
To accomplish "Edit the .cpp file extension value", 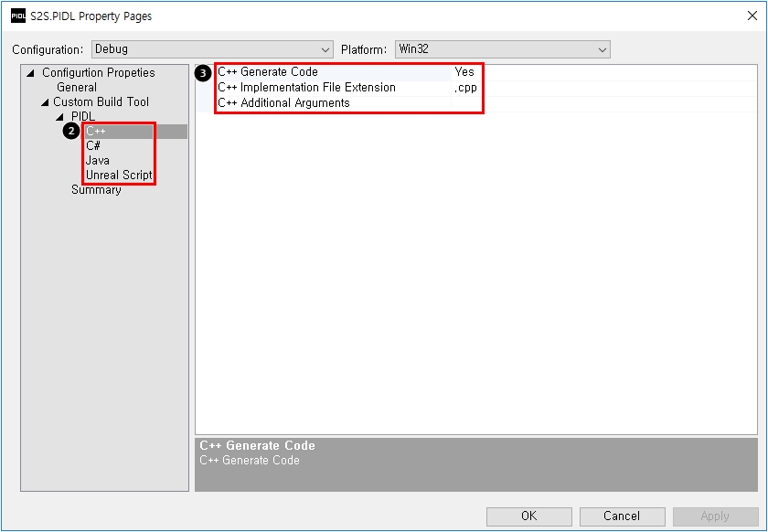I will click(465, 88).
